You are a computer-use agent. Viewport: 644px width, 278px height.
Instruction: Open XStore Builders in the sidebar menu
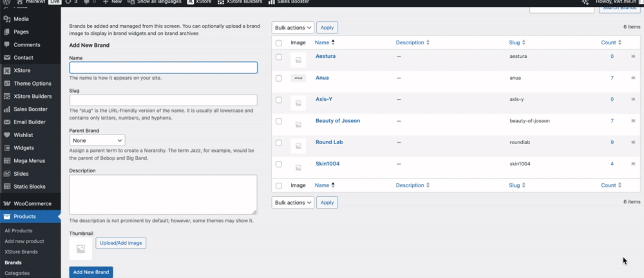pos(30,97)
